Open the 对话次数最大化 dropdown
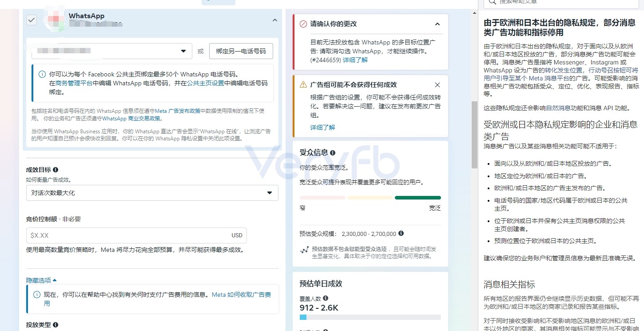 [x=152, y=193]
